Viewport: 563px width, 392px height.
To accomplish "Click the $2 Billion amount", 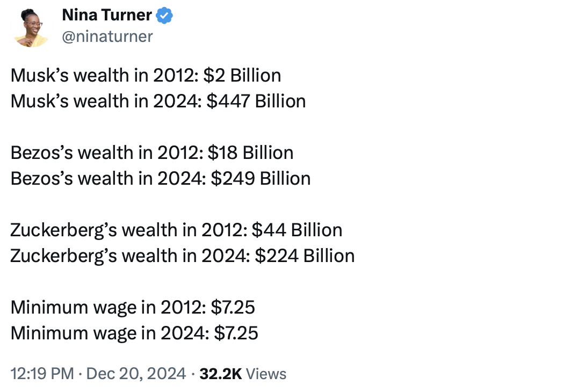I will click(242, 75).
